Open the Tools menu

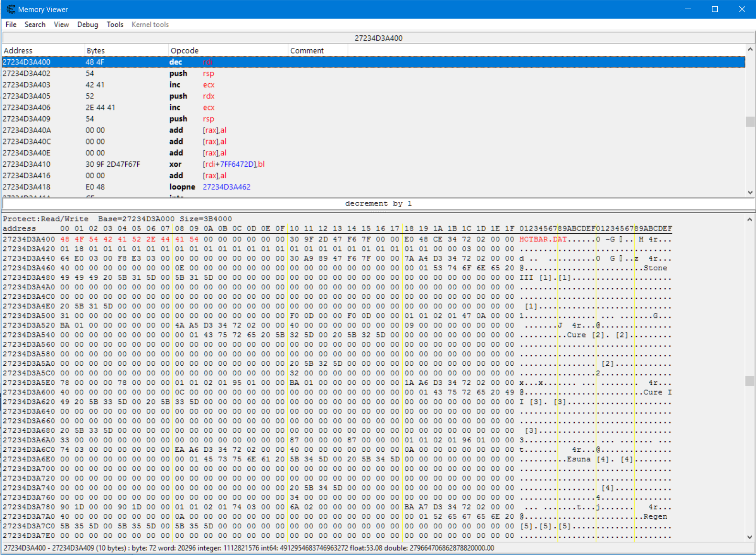pos(115,24)
